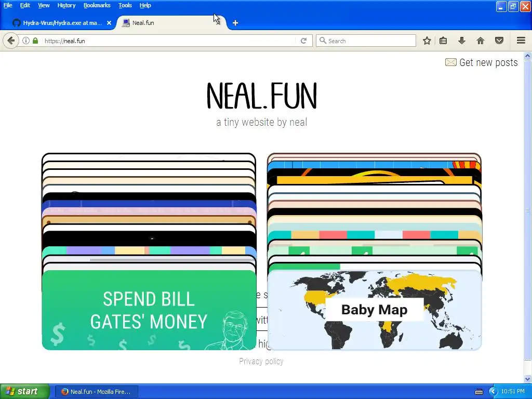532x399 pixels.
Task: Open the Downloads arrow icon
Action: (461, 41)
